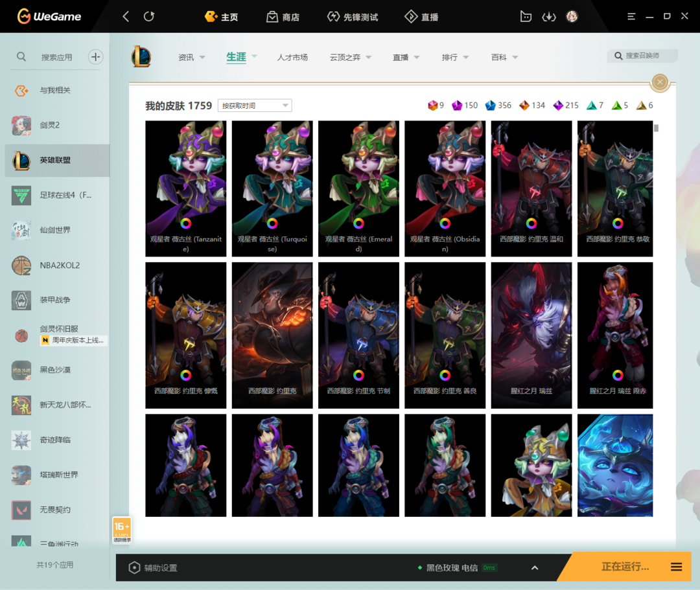Focus the 搜索召唤师 search box
The width and height of the screenshot is (700, 590).
click(642, 56)
